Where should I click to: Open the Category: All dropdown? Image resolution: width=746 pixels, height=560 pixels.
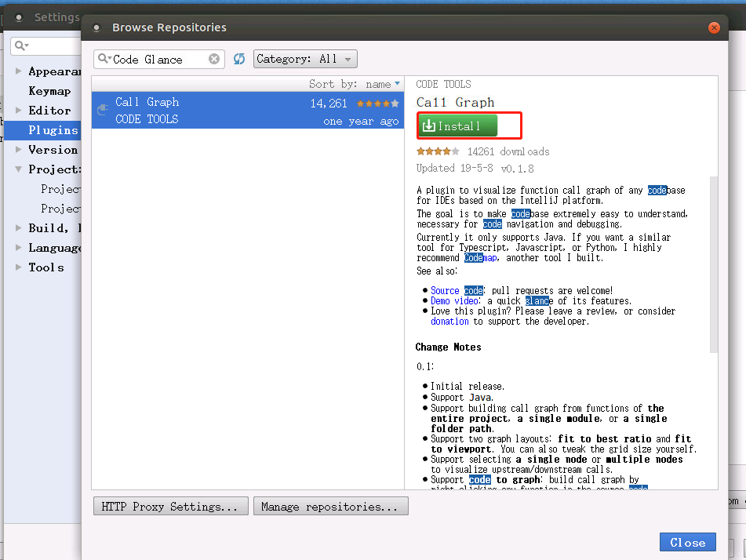click(x=305, y=59)
